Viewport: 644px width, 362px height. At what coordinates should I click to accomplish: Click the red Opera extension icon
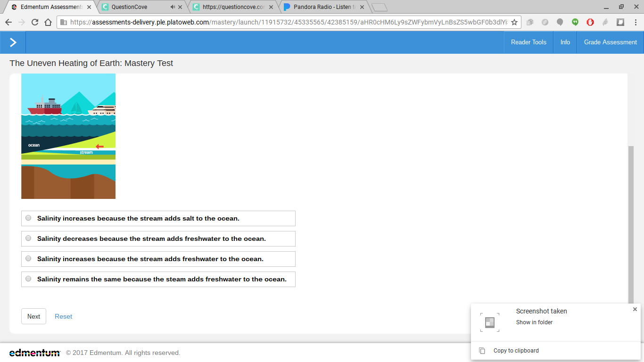point(590,22)
